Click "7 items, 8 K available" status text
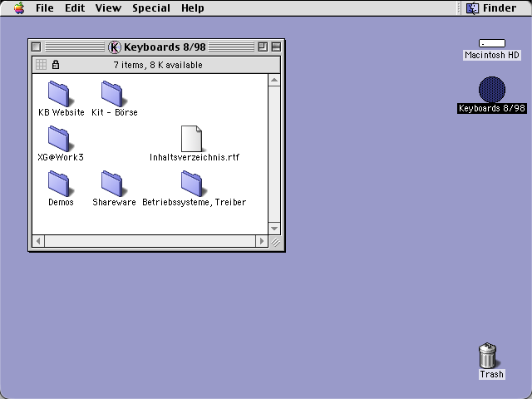The width and height of the screenshot is (532, 399). 158,65
